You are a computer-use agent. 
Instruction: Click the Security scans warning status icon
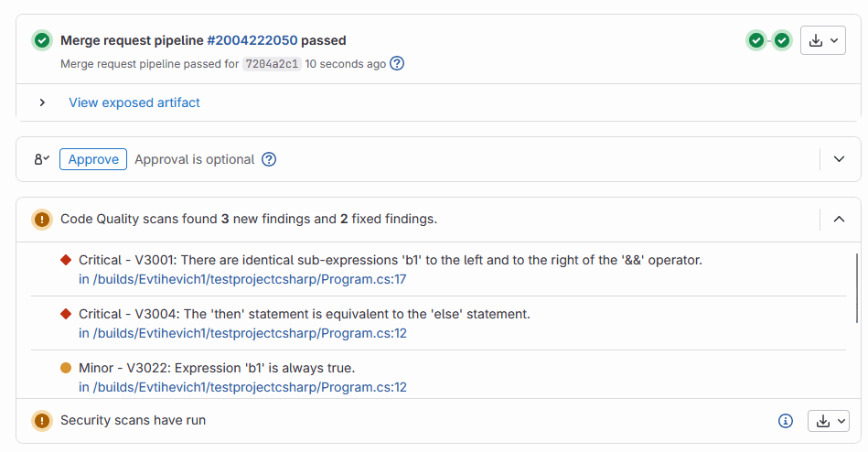tap(41, 420)
